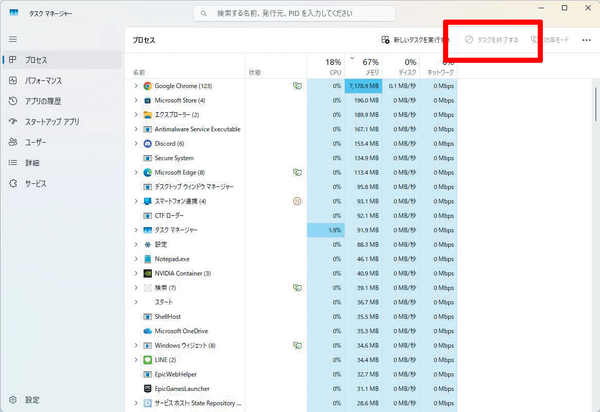
Task: Click efficiency leaf icon on Google Chrome row
Action: click(297, 86)
